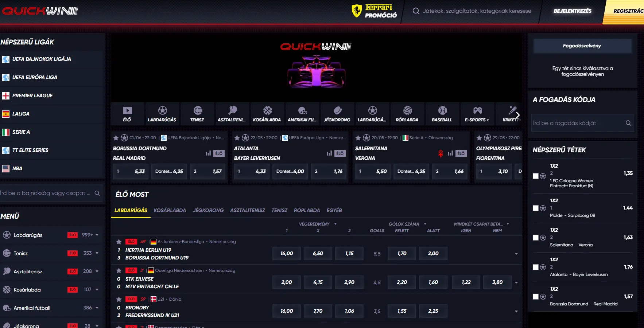Image resolution: width=644 pixels, height=328 pixels.
Task: Switch to the KOSÁRLABDA tab in Élő Most
Action: (170, 210)
